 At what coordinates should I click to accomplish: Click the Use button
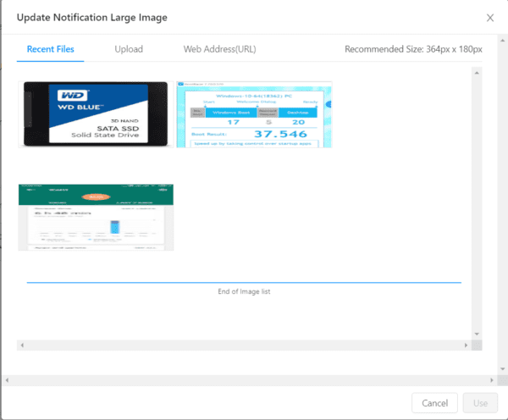tap(480, 403)
